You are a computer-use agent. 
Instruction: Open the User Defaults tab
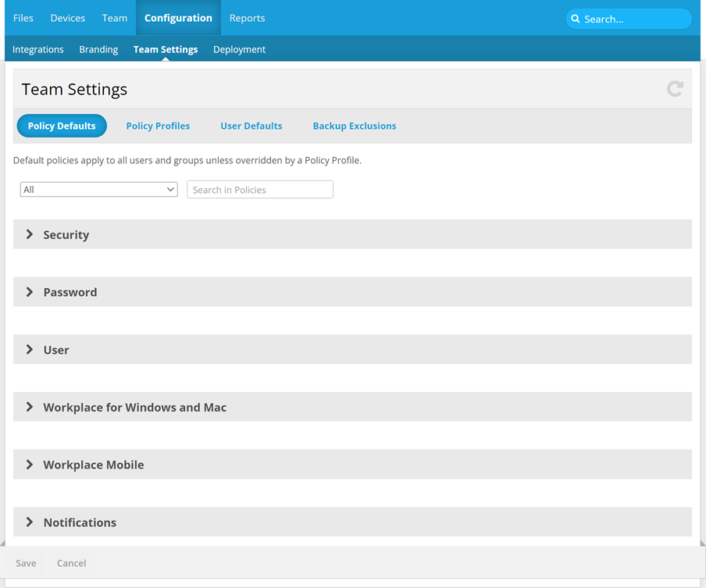(x=251, y=126)
